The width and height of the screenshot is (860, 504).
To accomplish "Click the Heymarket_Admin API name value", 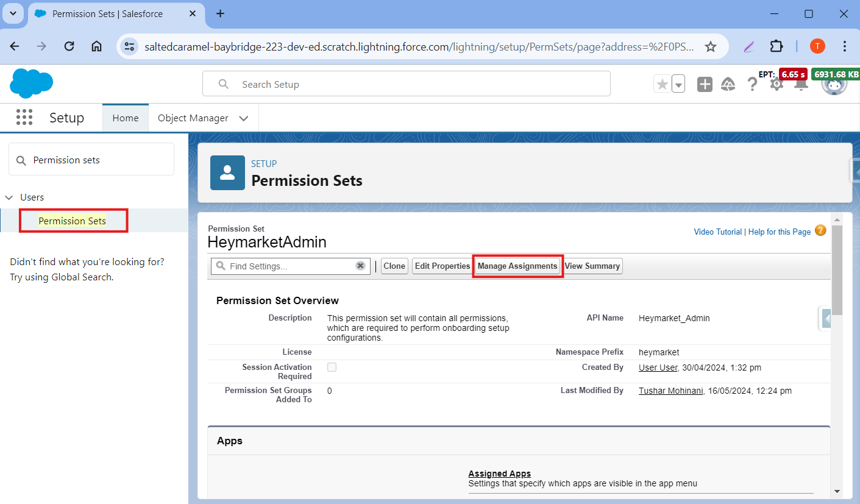I will pos(674,318).
